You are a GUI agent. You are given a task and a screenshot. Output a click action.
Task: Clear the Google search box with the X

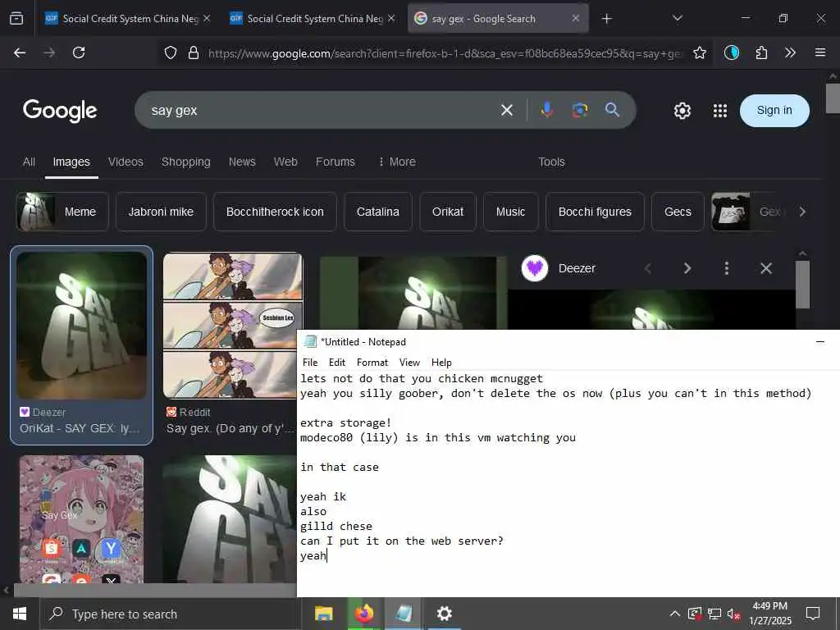point(506,111)
